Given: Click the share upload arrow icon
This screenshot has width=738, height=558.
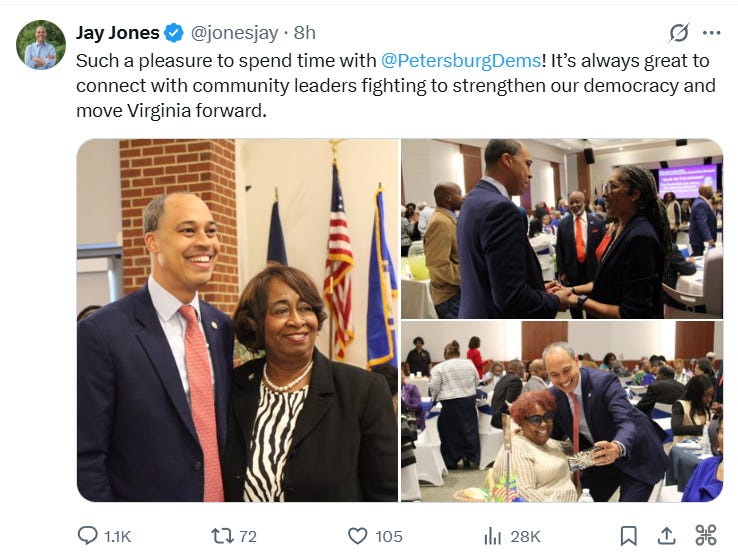Looking at the screenshot, I should (666, 536).
